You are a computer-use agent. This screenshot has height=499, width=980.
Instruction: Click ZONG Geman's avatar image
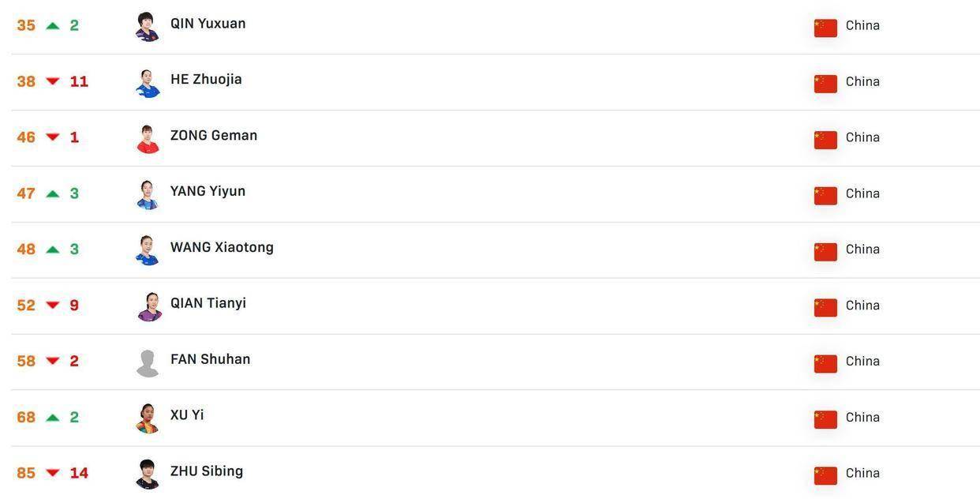[148, 138]
